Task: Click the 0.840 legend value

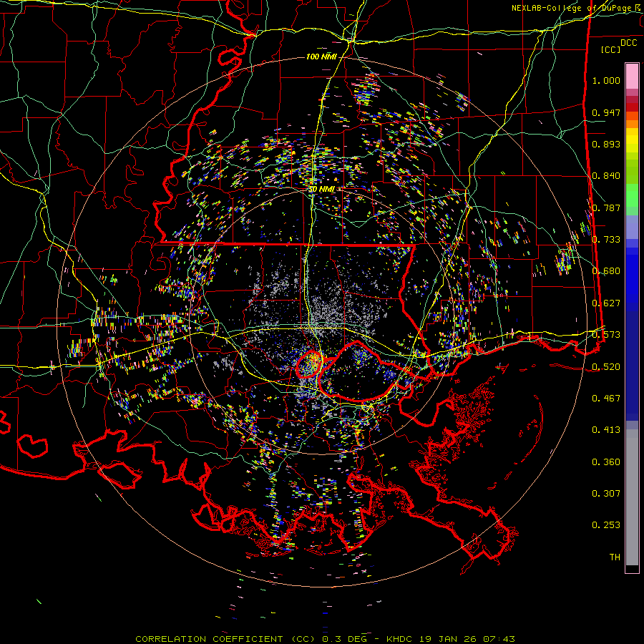Action: 606,176
